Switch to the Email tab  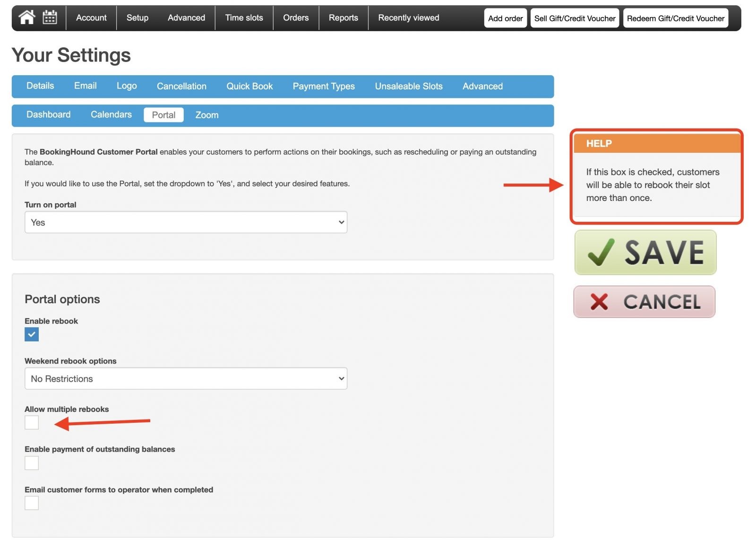coord(85,86)
